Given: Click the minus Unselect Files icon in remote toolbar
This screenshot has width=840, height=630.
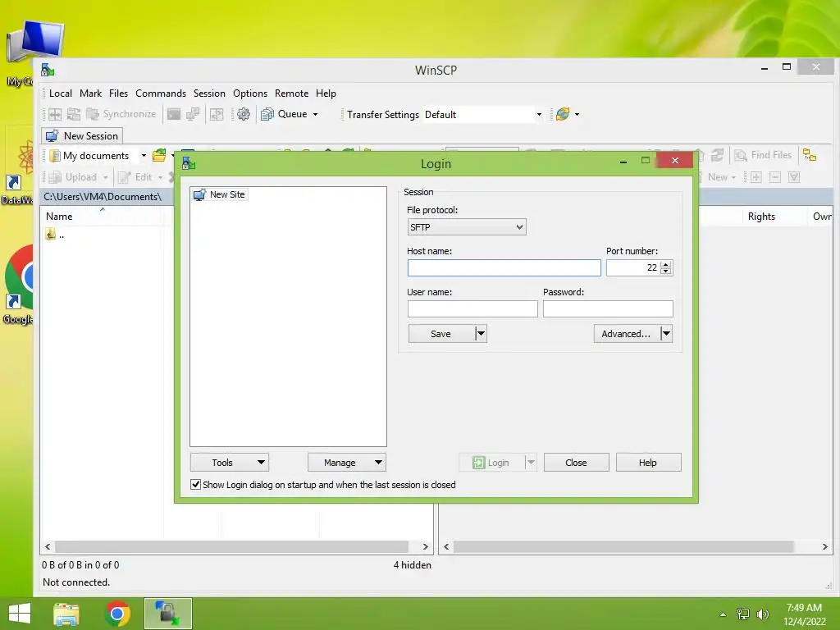Looking at the screenshot, I should 774,177.
